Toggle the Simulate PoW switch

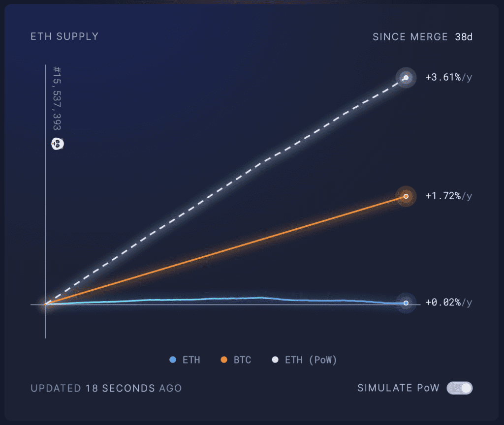pos(459,388)
